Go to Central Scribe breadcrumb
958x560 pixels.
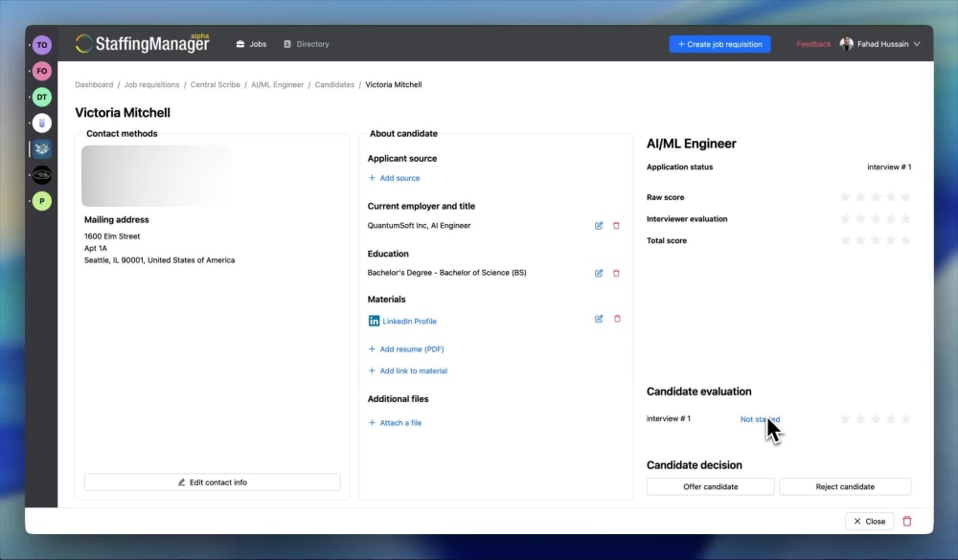[215, 85]
